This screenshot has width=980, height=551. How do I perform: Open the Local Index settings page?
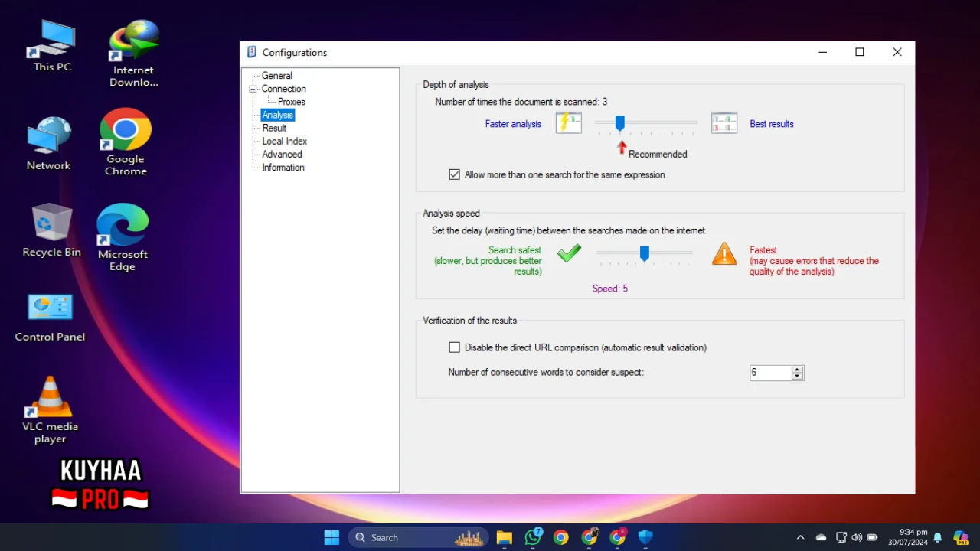284,141
